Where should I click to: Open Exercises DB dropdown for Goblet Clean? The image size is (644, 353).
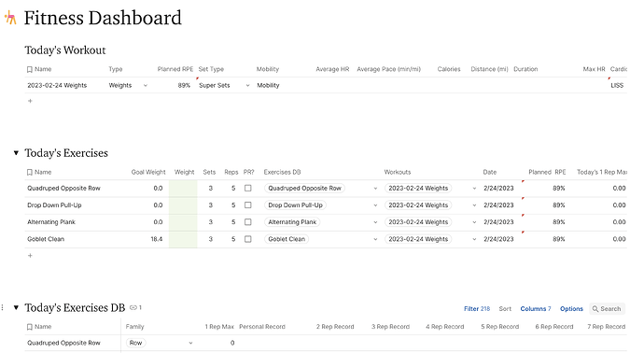click(375, 239)
